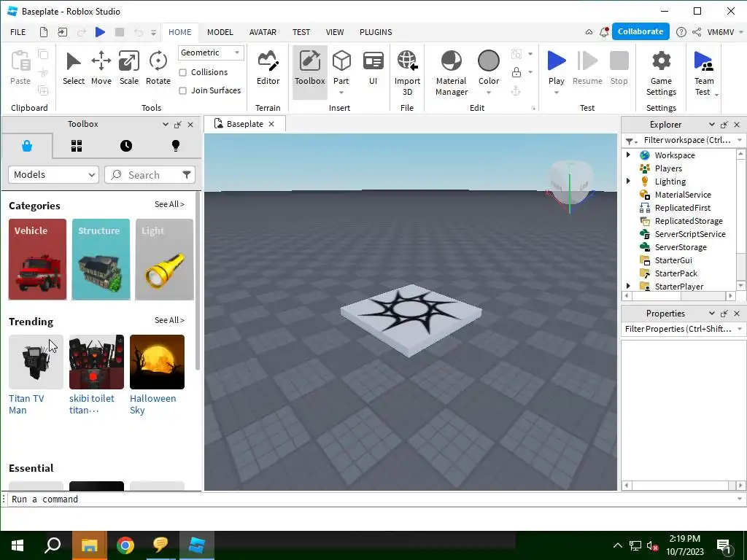Open Game Settings
Viewport: 747px width, 560px height.
pyautogui.click(x=661, y=72)
